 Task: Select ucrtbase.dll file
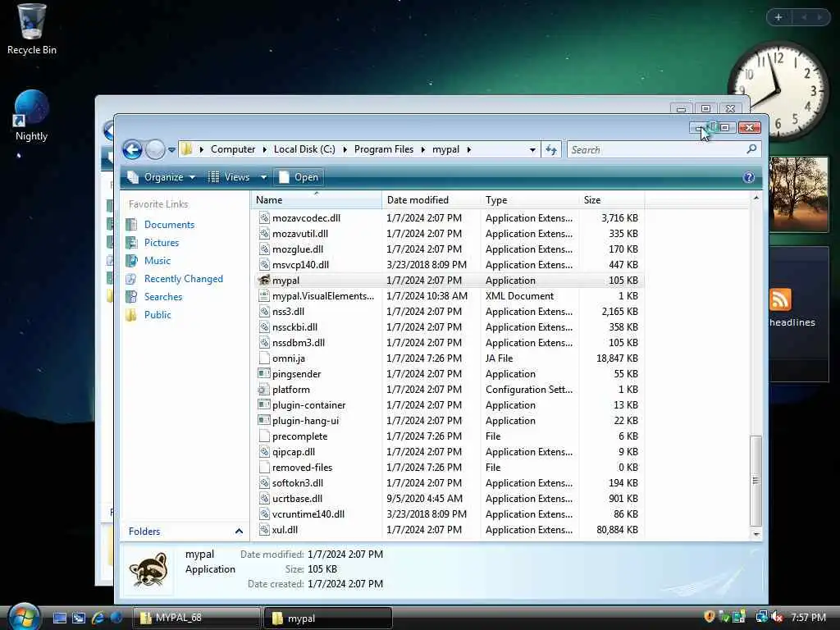click(x=297, y=498)
